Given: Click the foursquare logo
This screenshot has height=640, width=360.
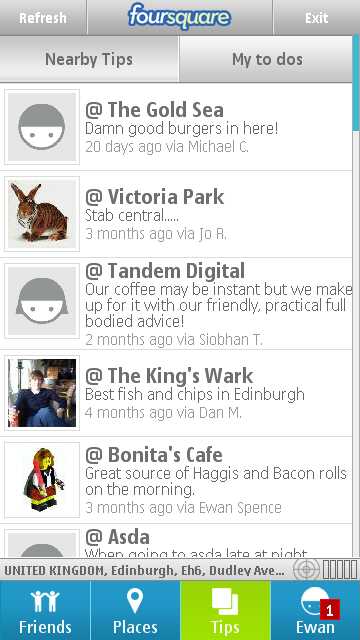Looking at the screenshot, I should [x=180, y=17].
